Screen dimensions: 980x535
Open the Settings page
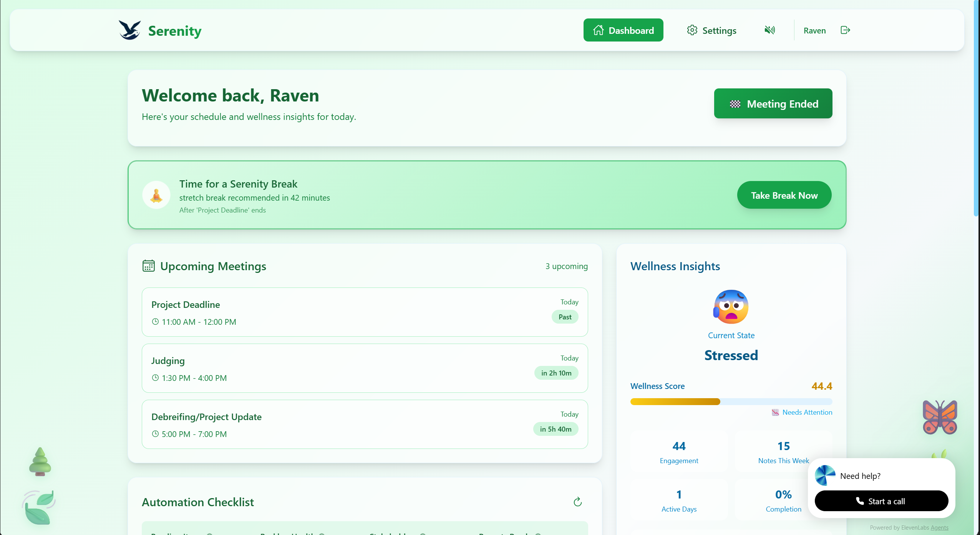coord(711,30)
